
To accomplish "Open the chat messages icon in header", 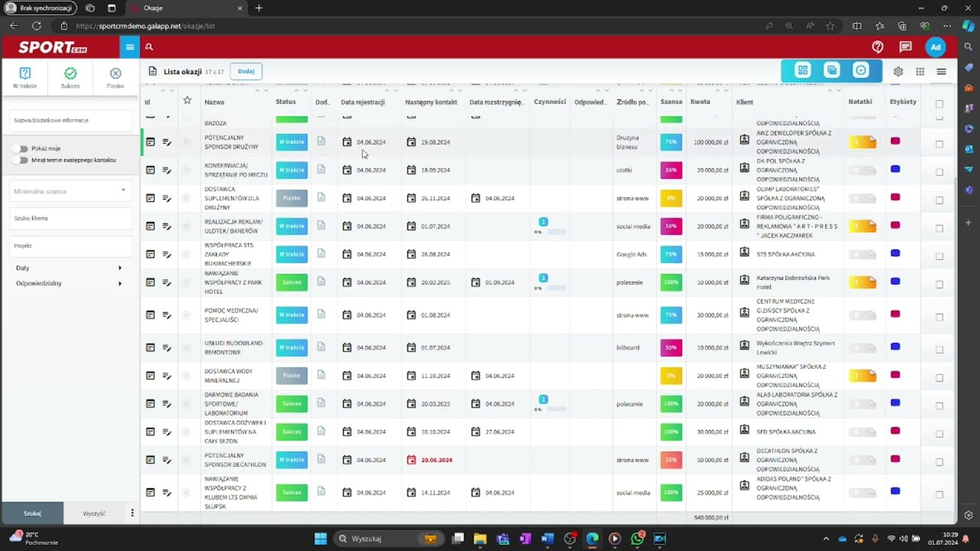I will (906, 47).
